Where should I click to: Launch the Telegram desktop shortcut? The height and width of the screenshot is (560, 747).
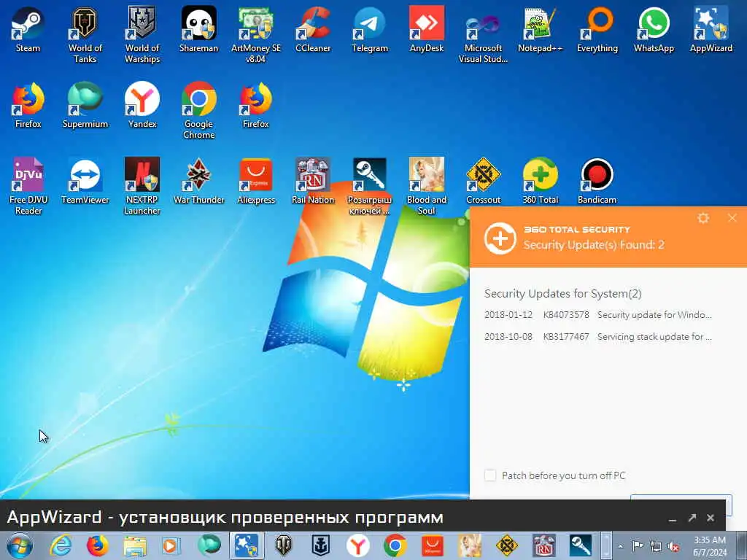(x=370, y=29)
